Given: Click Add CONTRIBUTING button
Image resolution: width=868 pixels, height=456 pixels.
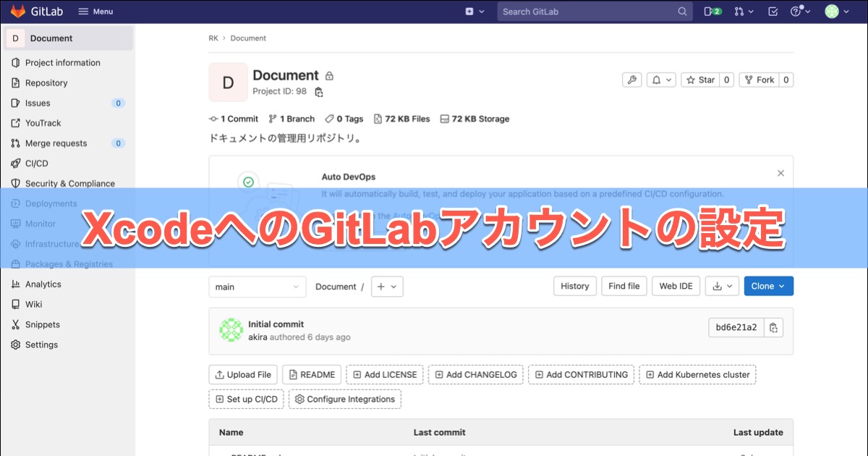Looking at the screenshot, I should (x=582, y=375).
